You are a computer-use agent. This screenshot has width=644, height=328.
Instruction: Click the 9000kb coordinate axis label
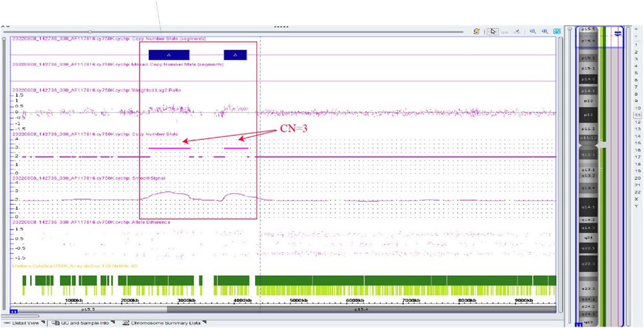pyautogui.click(x=524, y=300)
